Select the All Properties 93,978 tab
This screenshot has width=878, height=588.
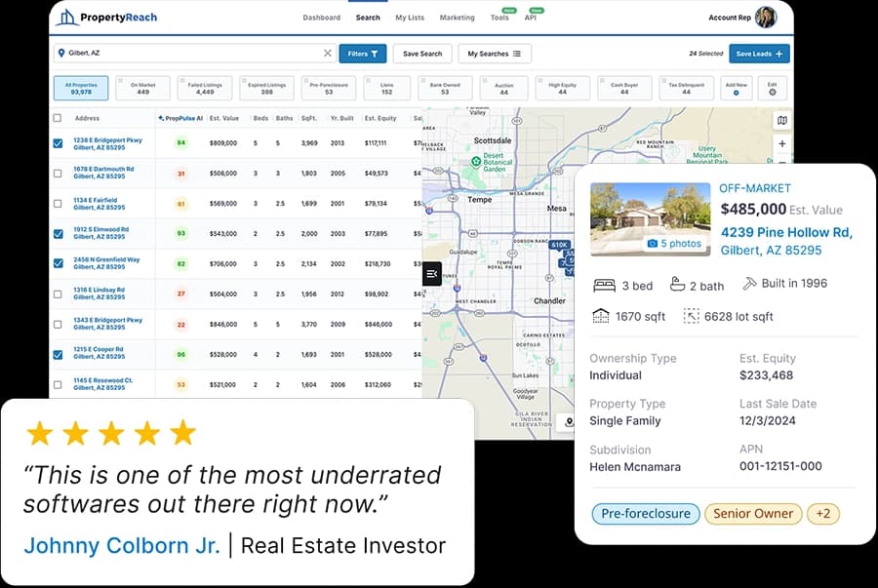tap(81, 89)
